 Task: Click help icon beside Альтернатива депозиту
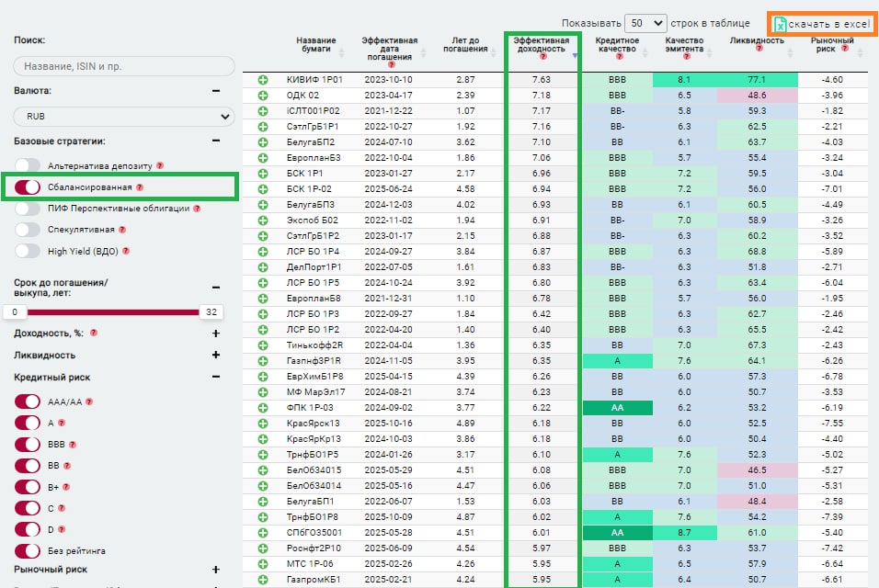click(160, 165)
